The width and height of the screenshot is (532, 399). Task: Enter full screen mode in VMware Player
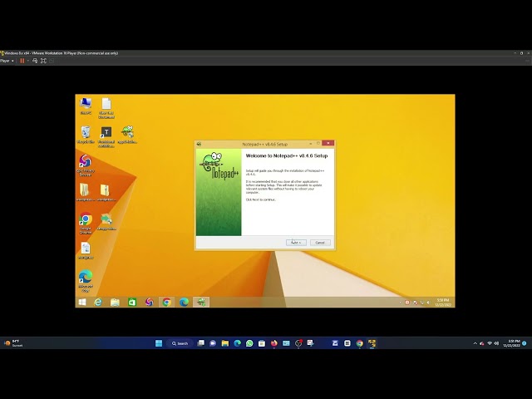(43, 61)
